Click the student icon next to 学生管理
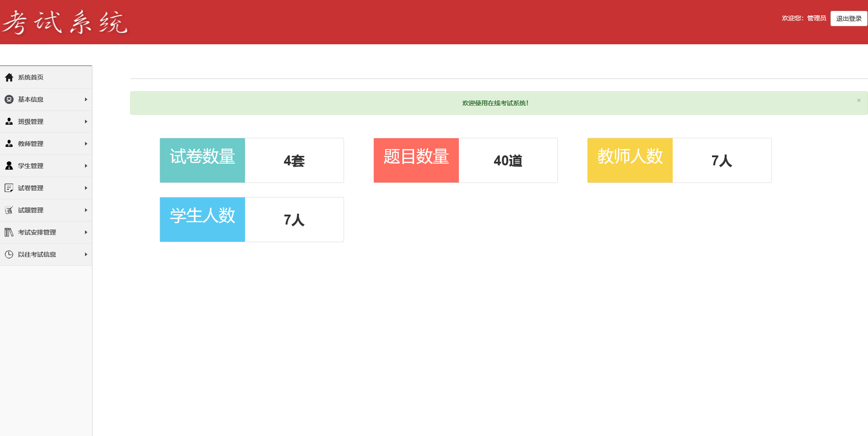This screenshot has width=868, height=436. coord(9,166)
